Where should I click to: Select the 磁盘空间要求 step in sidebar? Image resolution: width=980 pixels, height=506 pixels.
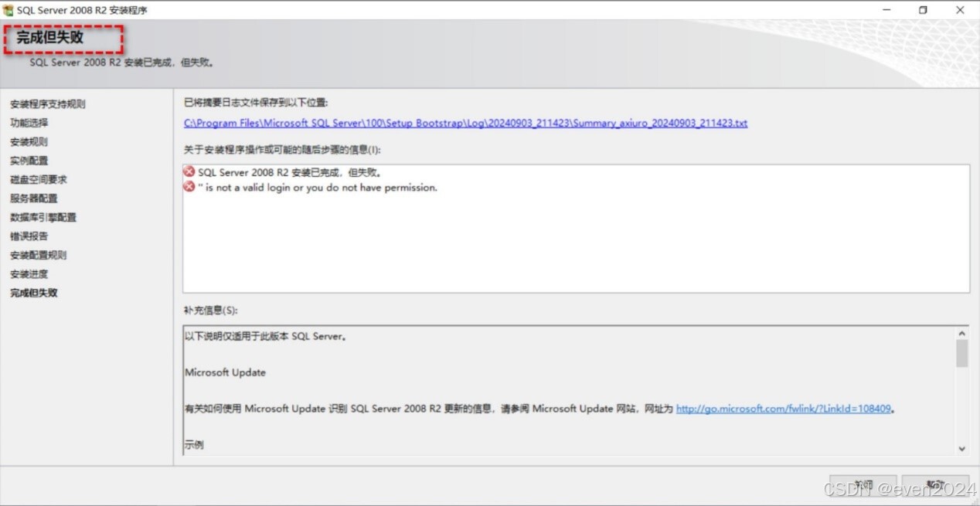point(39,179)
